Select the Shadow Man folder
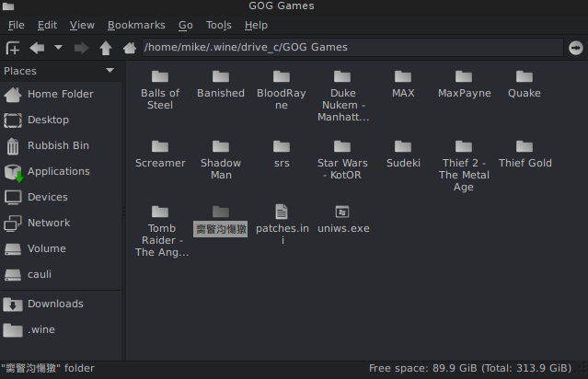 tap(221, 160)
